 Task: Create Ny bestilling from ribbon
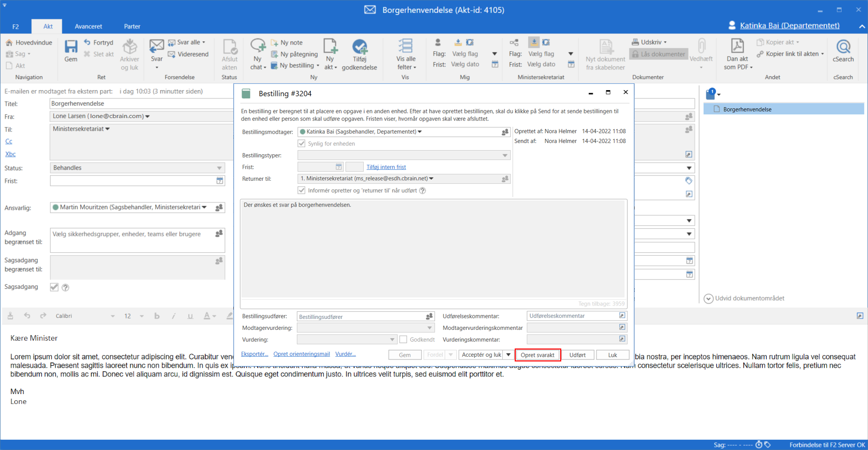tap(295, 65)
